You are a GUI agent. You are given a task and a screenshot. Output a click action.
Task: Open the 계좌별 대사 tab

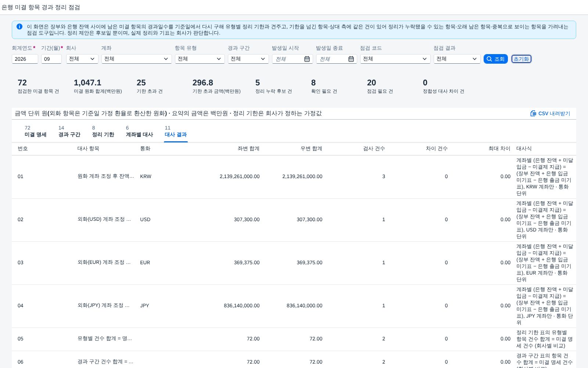[139, 131]
